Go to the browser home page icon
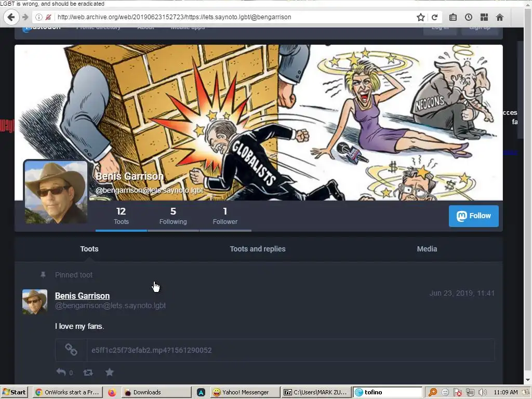Screen dimensions: 532x399 500,17
